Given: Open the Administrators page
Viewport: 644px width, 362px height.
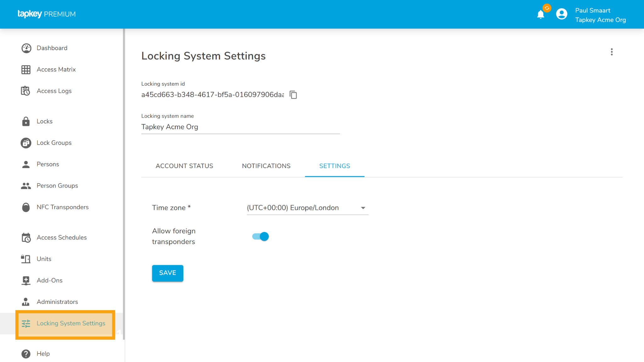Looking at the screenshot, I should point(57,302).
